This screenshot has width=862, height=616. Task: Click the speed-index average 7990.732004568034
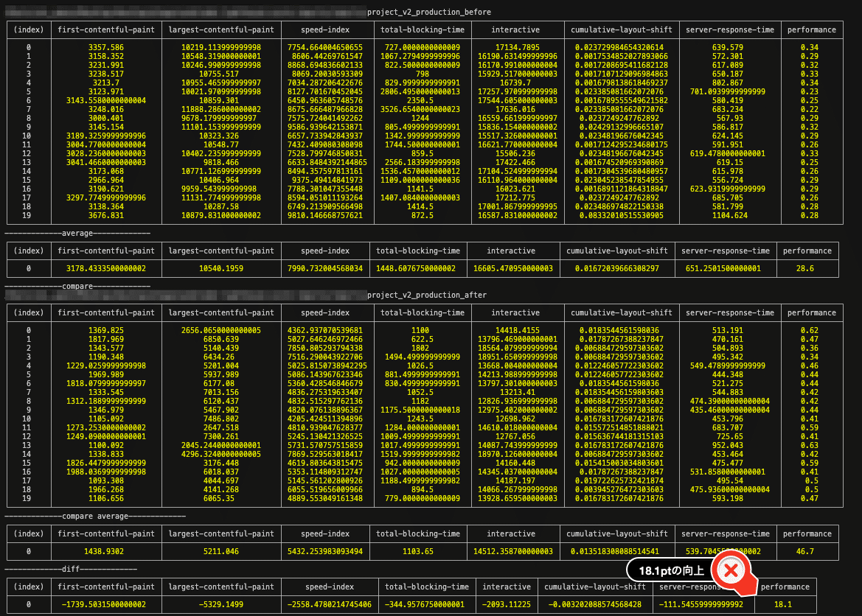point(325,268)
